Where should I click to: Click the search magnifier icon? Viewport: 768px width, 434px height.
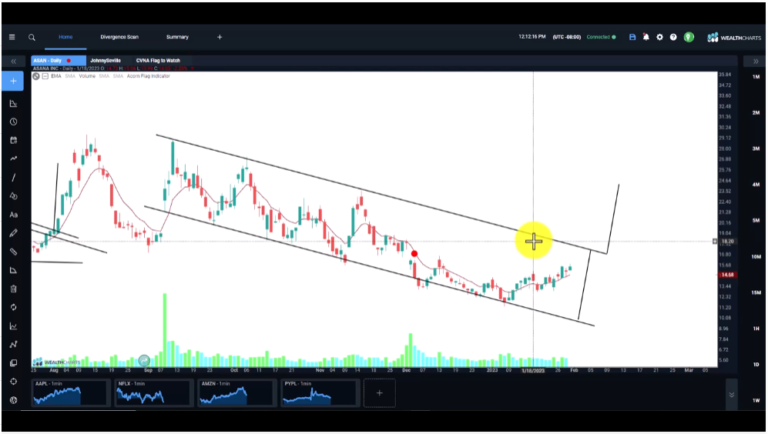[32, 37]
